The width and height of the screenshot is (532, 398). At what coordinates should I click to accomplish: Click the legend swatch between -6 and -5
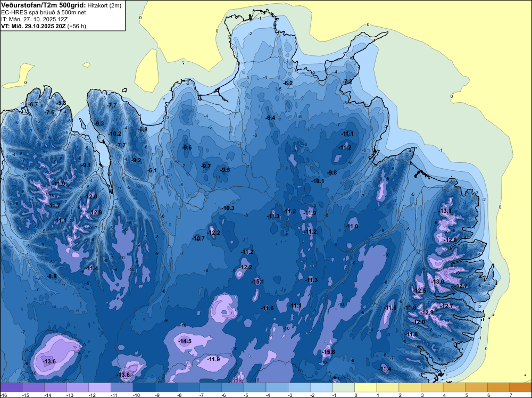[x=232, y=387]
